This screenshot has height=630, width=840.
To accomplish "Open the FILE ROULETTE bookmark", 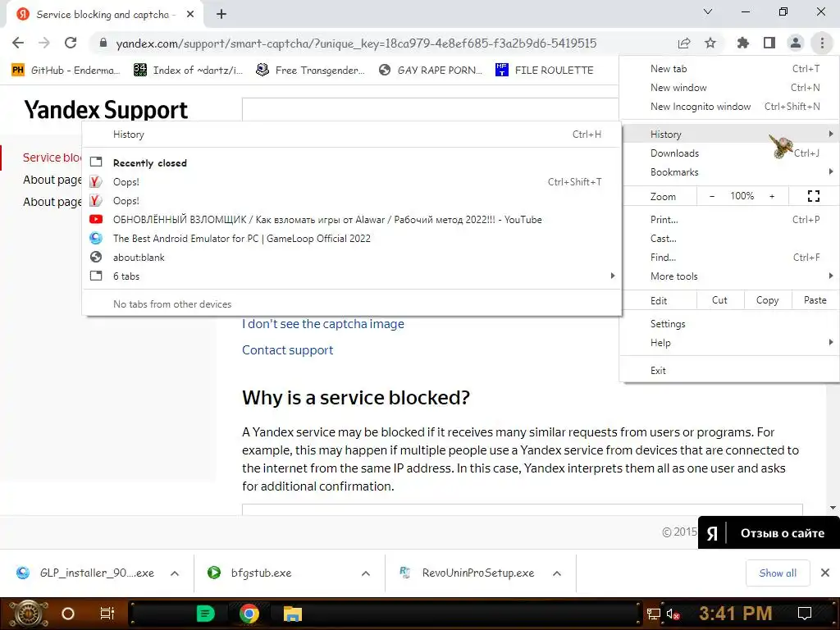I will [x=545, y=71].
